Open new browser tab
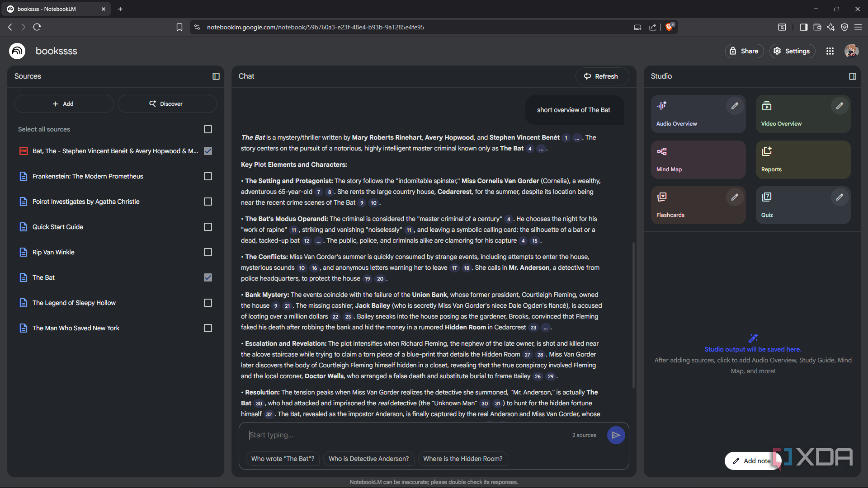 pyautogui.click(x=120, y=9)
